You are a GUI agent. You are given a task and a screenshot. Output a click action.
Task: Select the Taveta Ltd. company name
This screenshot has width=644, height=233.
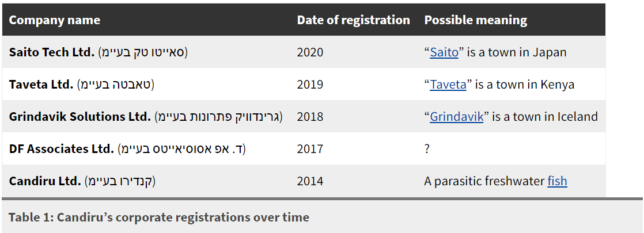(41, 85)
